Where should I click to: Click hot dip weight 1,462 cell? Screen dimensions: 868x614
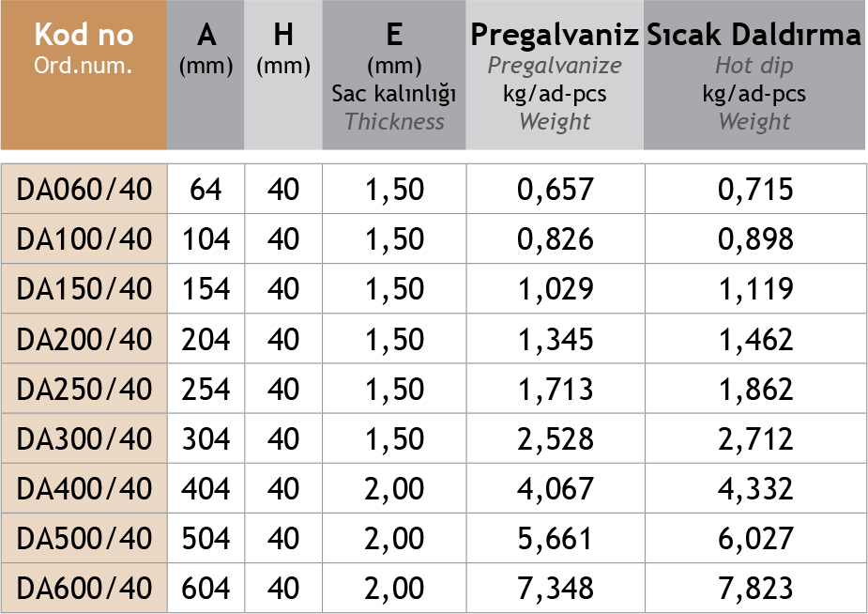point(755,339)
